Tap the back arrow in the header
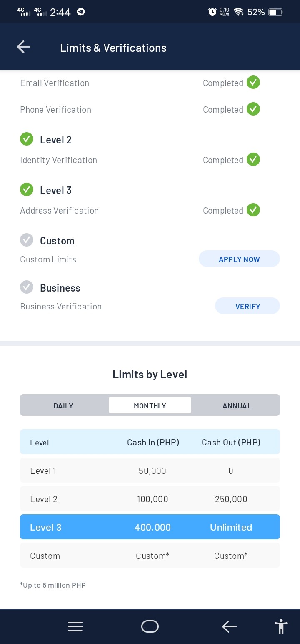The height and width of the screenshot is (644, 300). point(23,47)
